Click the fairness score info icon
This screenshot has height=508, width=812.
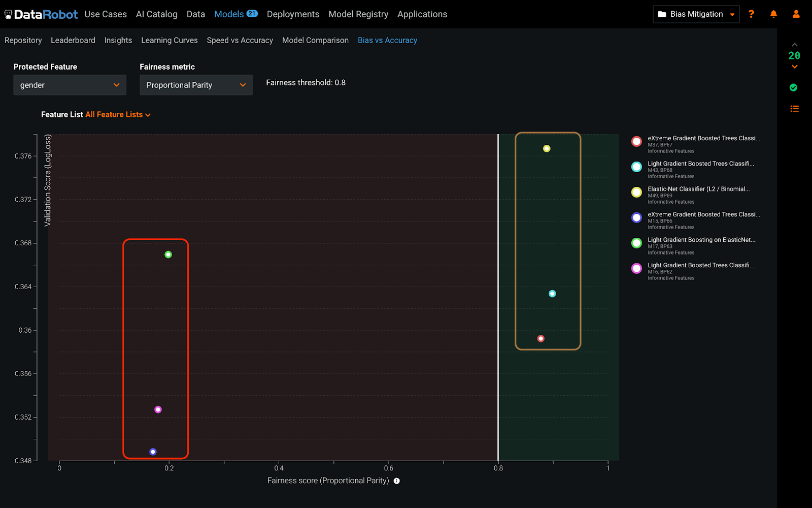pos(397,481)
